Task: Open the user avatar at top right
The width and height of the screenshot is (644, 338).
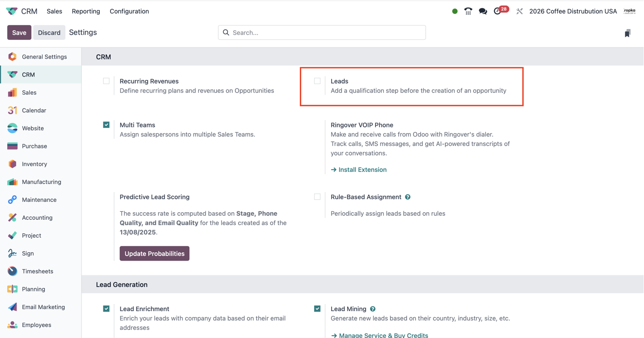Action: click(630, 11)
